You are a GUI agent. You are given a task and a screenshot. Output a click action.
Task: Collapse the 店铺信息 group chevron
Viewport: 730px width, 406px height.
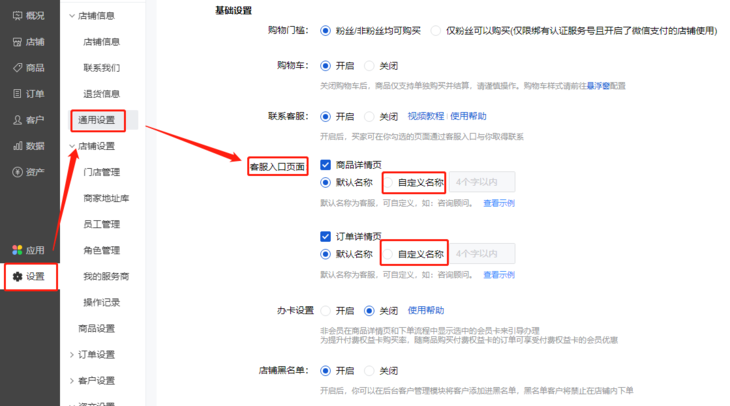click(72, 16)
